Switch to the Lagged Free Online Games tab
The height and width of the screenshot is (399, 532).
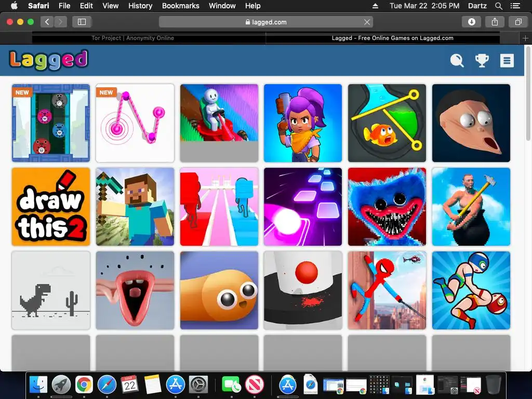[x=393, y=38]
